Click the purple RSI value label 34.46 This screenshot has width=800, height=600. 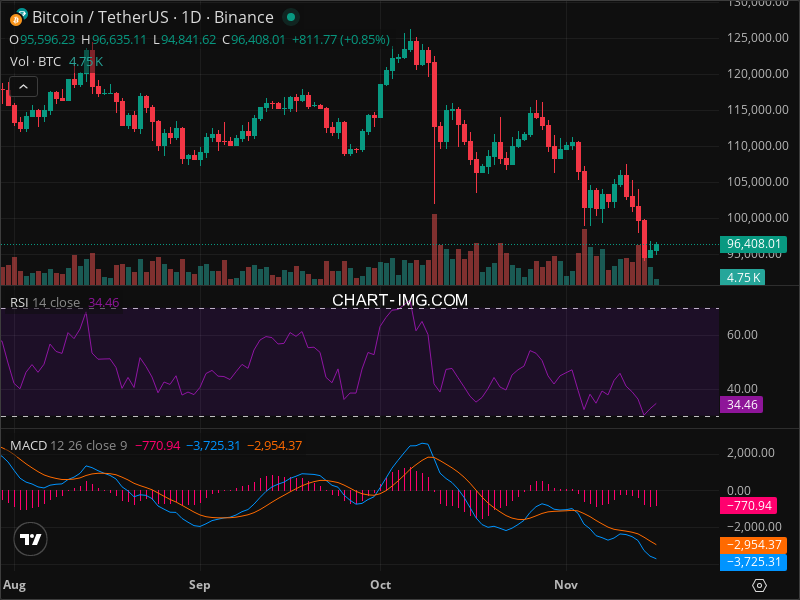click(x=744, y=406)
